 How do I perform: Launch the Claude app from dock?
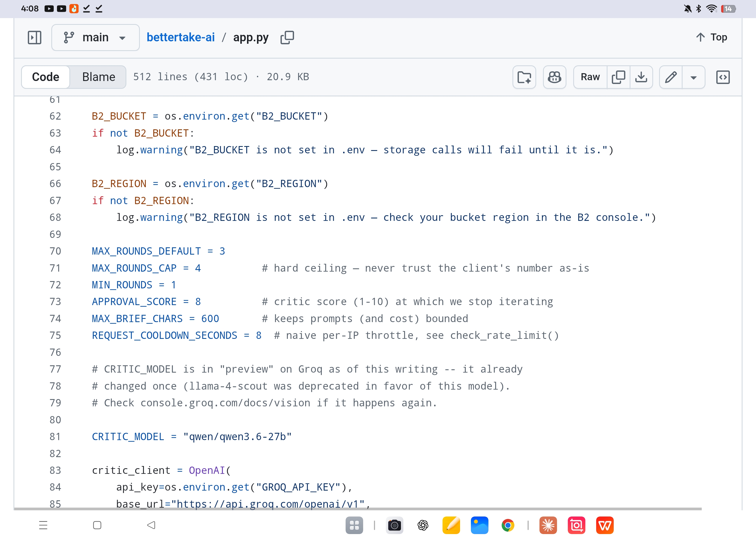point(548,525)
